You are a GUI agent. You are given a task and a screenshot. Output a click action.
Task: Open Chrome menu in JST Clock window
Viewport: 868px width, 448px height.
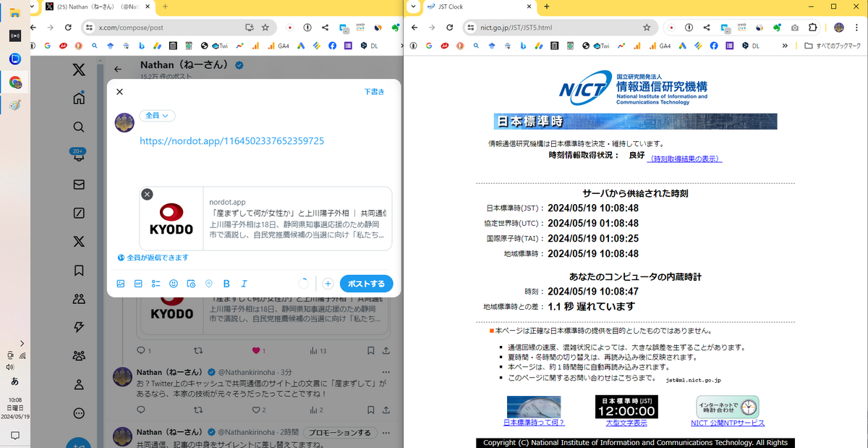[x=856, y=28]
